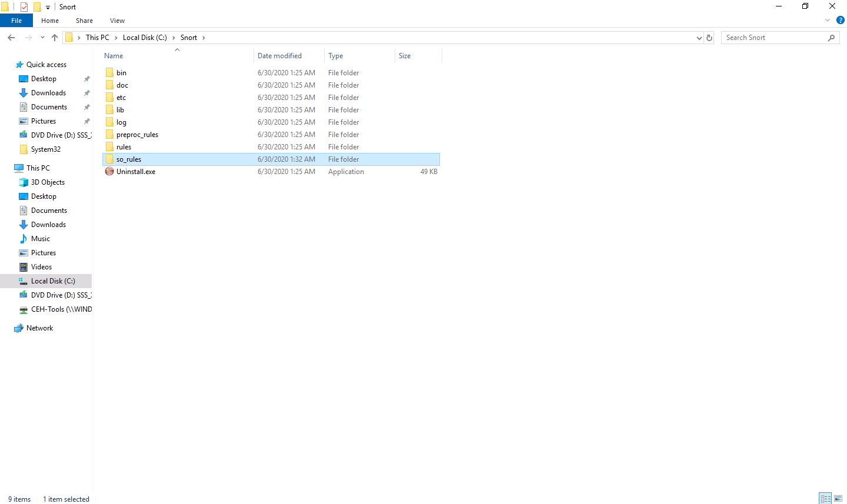847x504 pixels.
Task: Click Local Disk (C:) in address breadcrumb
Action: click(x=145, y=38)
